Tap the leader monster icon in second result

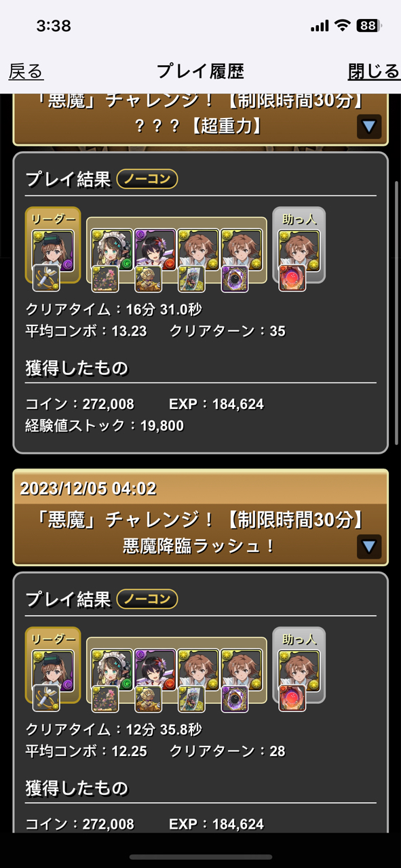tap(53, 671)
